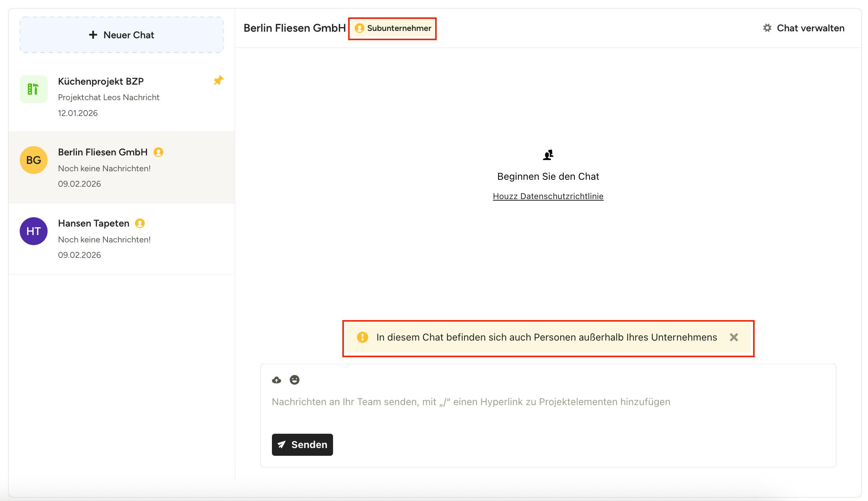868x501 pixels.
Task: Click the date under Hansen Tapeten
Action: (x=79, y=255)
